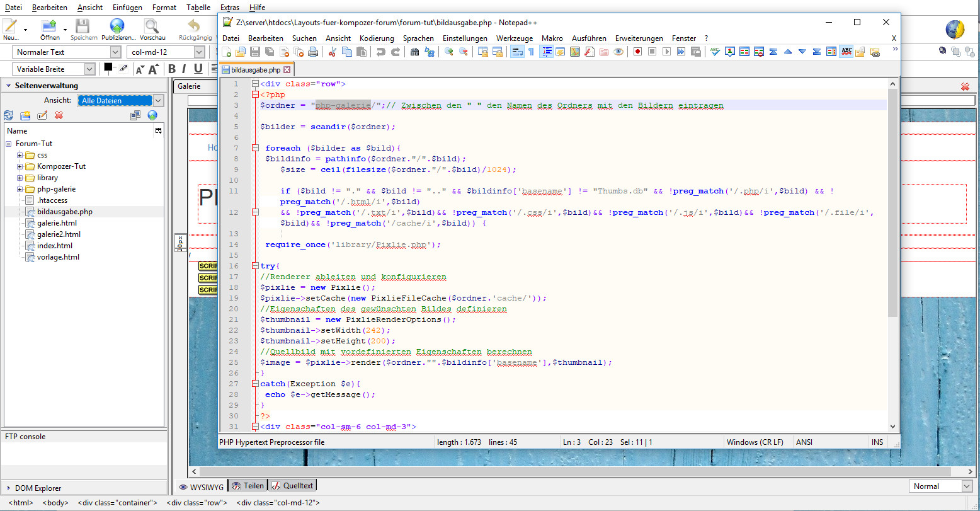Image resolution: width=980 pixels, height=511 pixels.
Task: Click the Vorschau preview magnifier icon
Action: click(151, 26)
